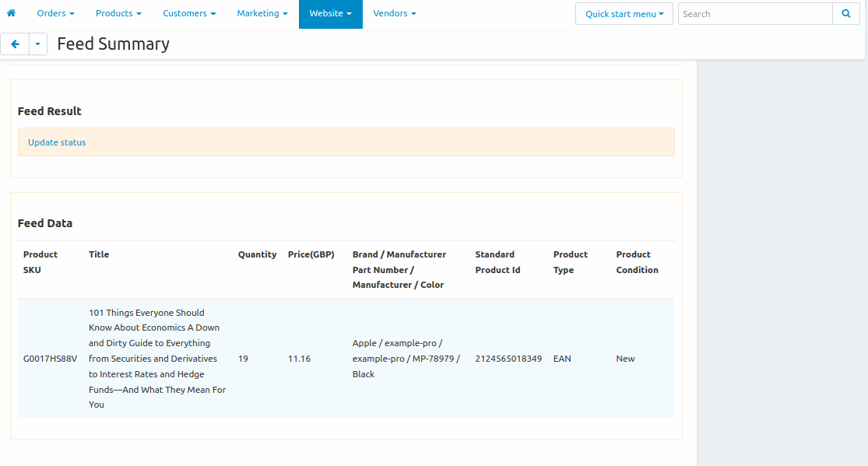
Task: Open the Quick start menu
Action: pyautogui.click(x=624, y=13)
